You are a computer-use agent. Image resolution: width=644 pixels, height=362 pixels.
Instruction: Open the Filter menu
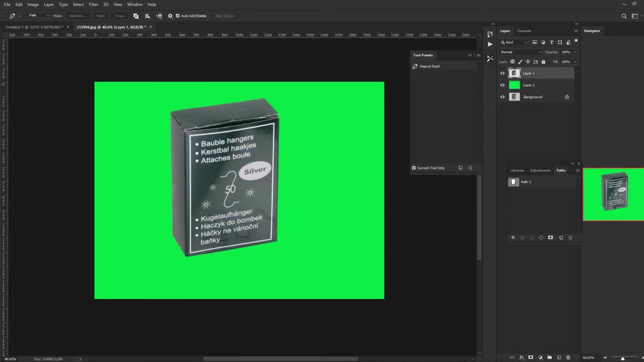[94, 5]
